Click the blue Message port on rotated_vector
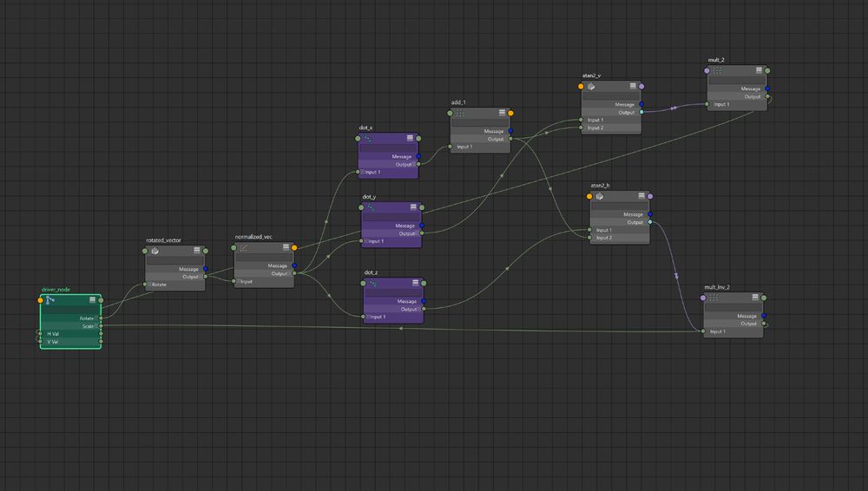Viewport: 868px width, 491px height. [206, 269]
